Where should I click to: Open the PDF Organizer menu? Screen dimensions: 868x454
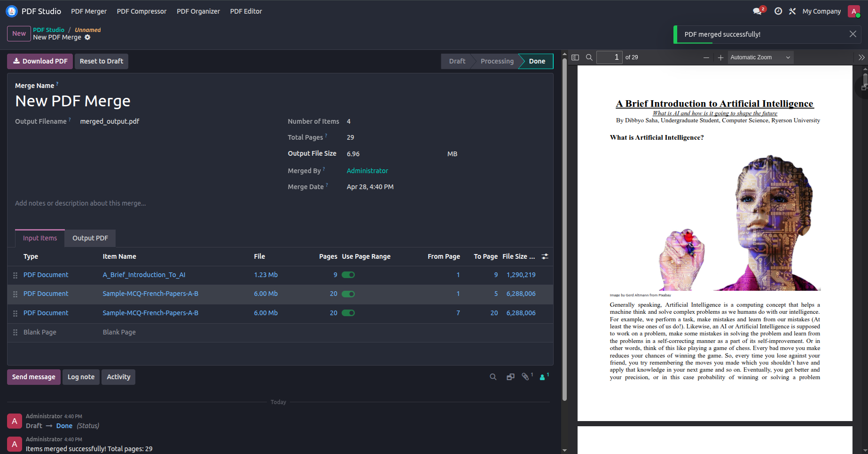click(198, 11)
